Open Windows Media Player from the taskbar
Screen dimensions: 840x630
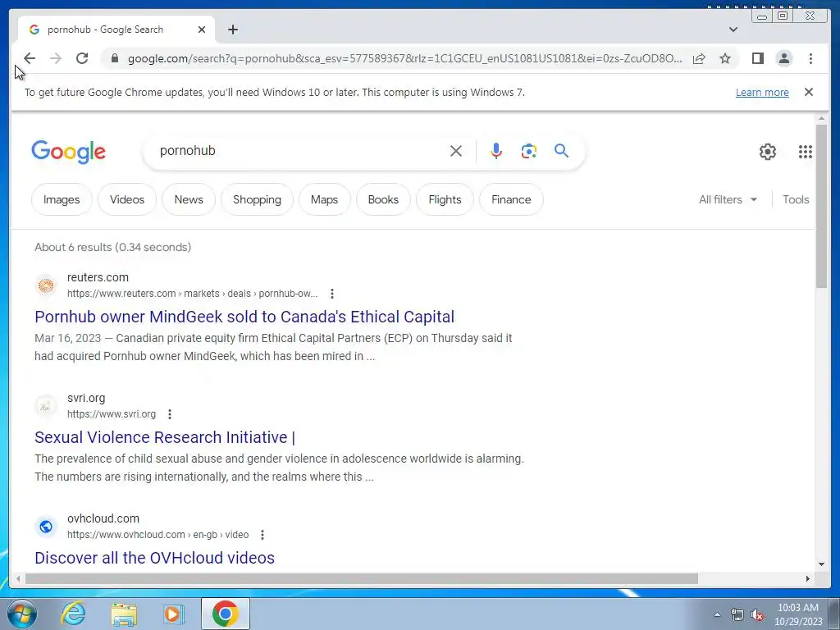pyautogui.click(x=174, y=614)
